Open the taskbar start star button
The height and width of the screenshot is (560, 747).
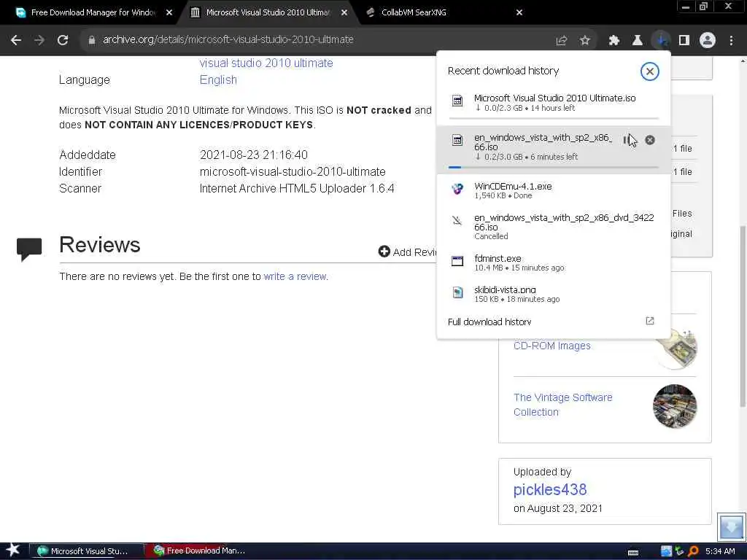tap(13, 551)
